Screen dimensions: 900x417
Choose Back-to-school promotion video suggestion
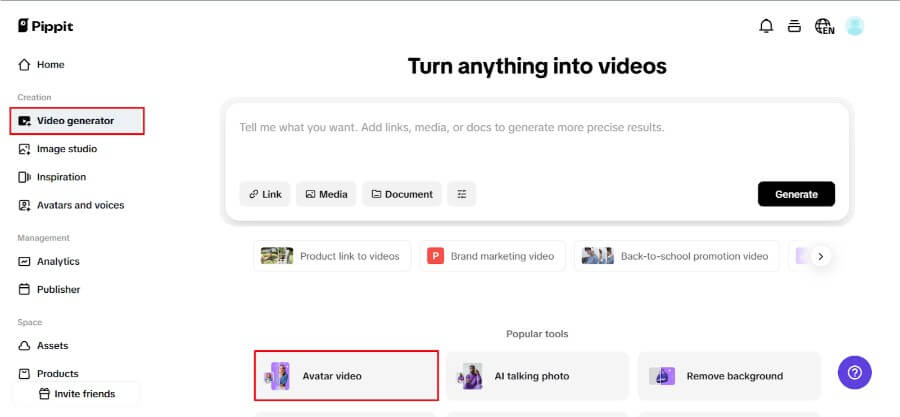(677, 256)
